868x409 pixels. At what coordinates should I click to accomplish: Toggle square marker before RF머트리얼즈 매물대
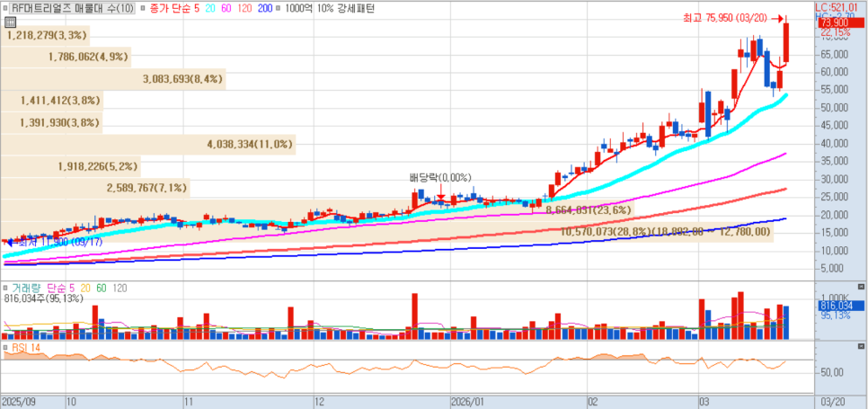click(x=7, y=9)
